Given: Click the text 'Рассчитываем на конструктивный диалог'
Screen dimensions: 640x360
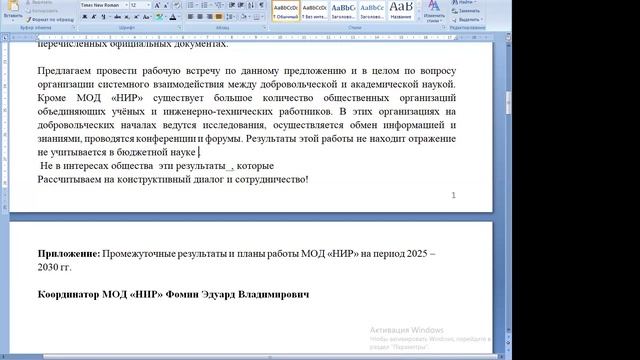Looking at the screenshot, I should (x=131, y=179).
